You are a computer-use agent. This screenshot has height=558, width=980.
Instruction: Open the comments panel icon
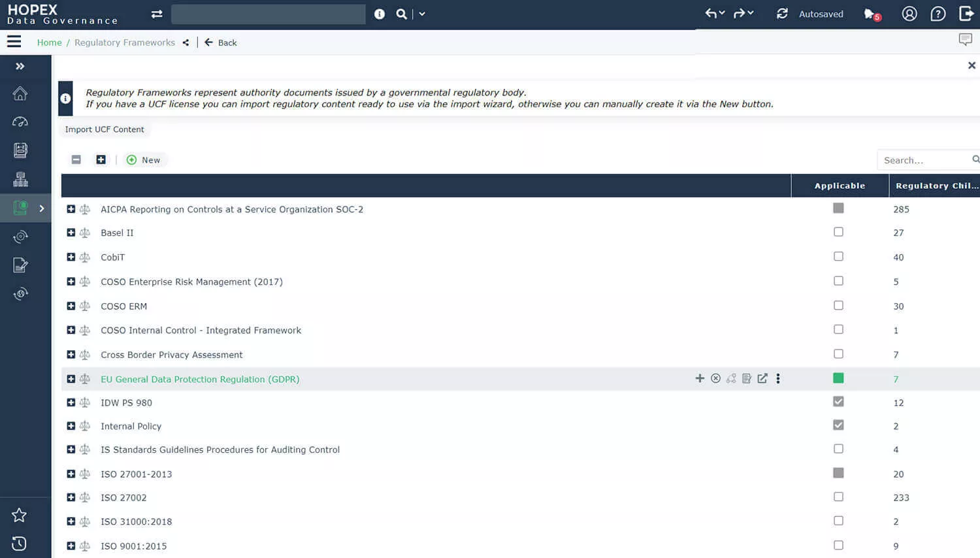[x=965, y=40]
